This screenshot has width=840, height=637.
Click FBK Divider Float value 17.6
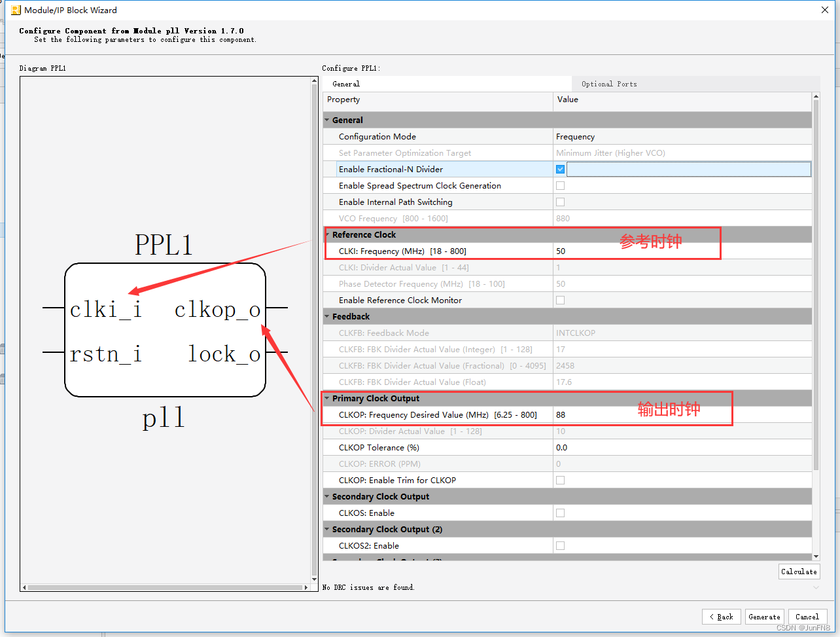pyautogui.click(x=564, y=382)
